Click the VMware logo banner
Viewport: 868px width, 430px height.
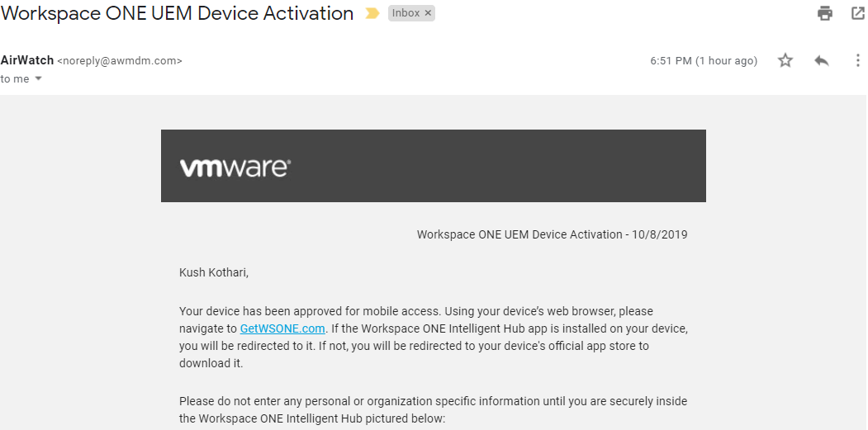(434, 166)
